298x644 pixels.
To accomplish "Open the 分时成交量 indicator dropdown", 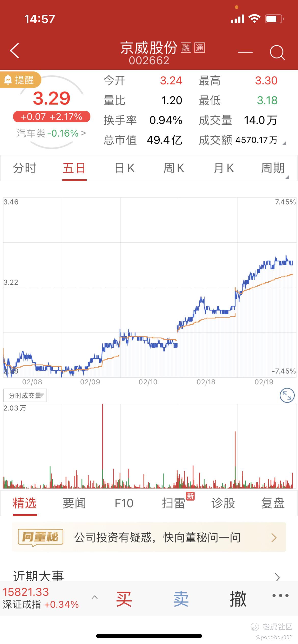I will pyautogui.click(x=25, y=395).
